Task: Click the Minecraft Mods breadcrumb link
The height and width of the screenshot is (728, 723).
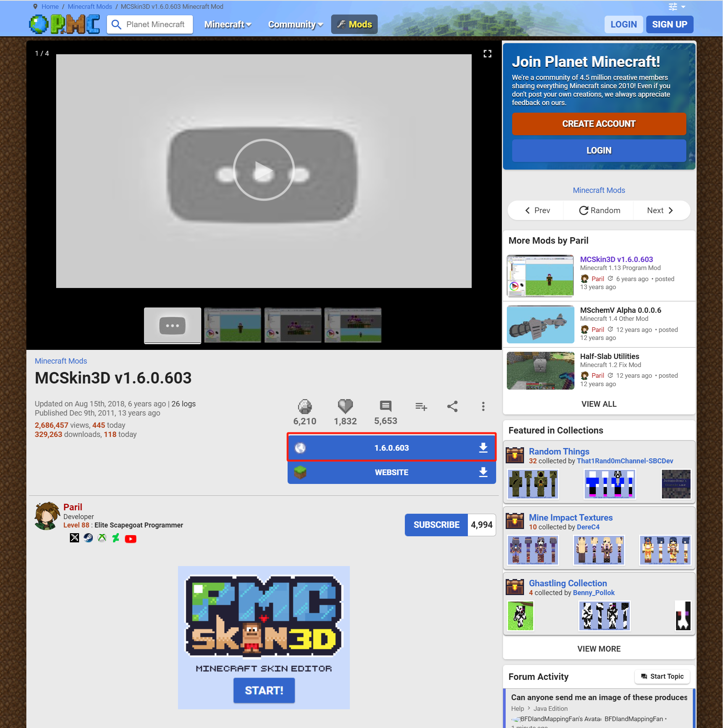Action: point(90,6)
